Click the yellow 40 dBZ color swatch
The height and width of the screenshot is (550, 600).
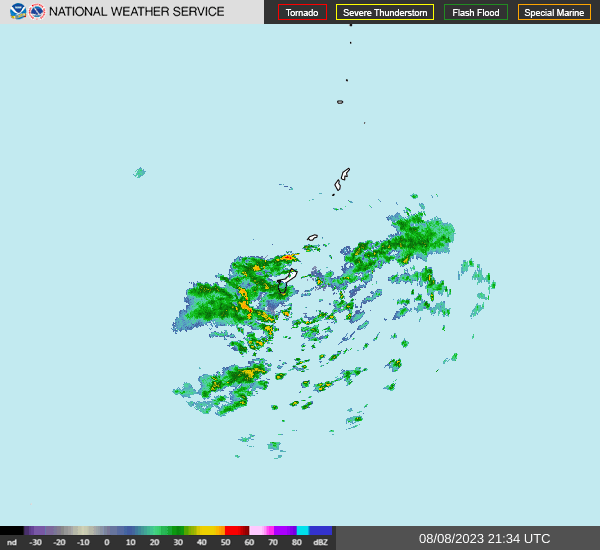click(x=210, y=530)
